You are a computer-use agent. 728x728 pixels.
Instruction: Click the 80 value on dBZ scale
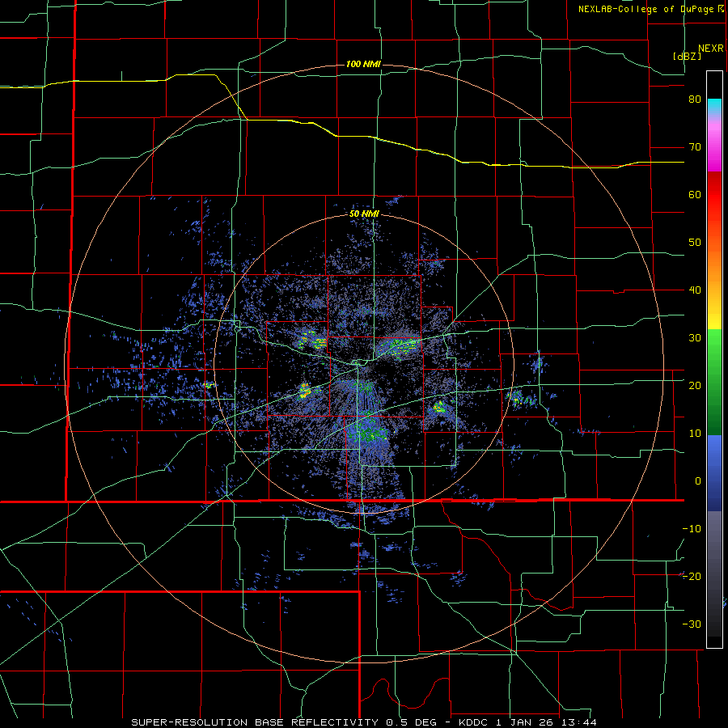point(695,99)
